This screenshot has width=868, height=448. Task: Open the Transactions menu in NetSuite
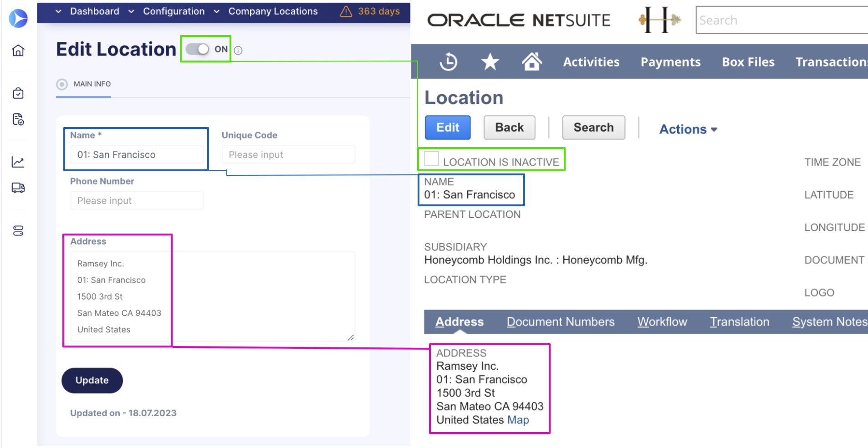coord(832,62)
